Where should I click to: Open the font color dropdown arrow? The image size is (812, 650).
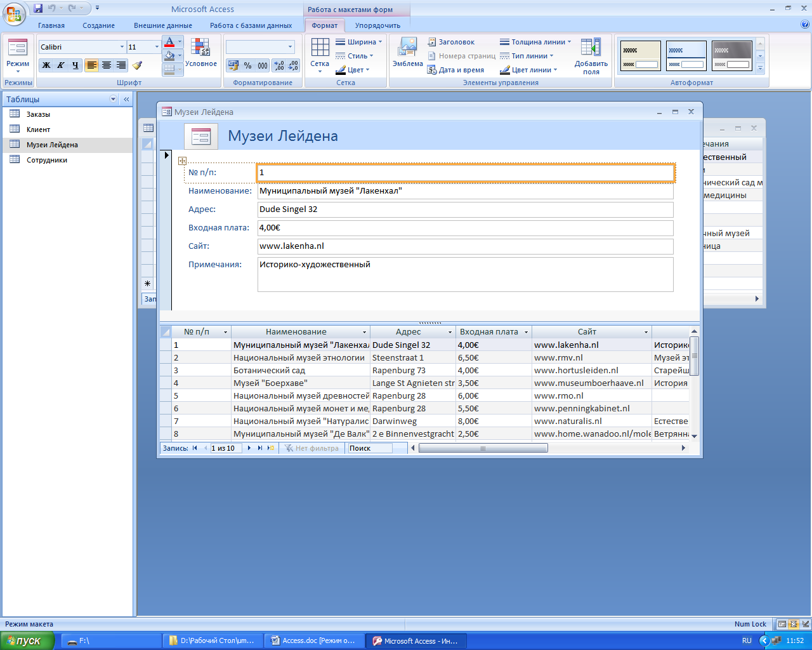click(180, 43)
